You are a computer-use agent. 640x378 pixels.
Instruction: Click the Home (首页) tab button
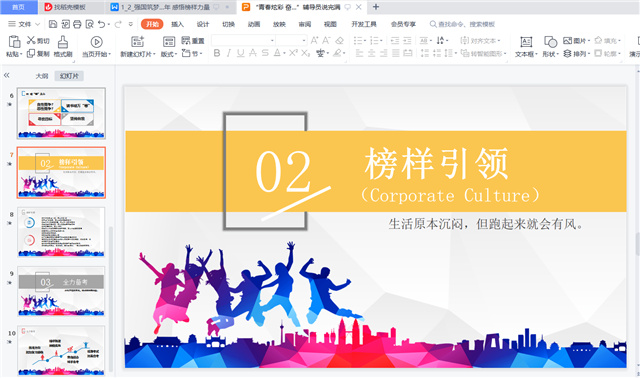pyautogui.click(x=18, y=7)
